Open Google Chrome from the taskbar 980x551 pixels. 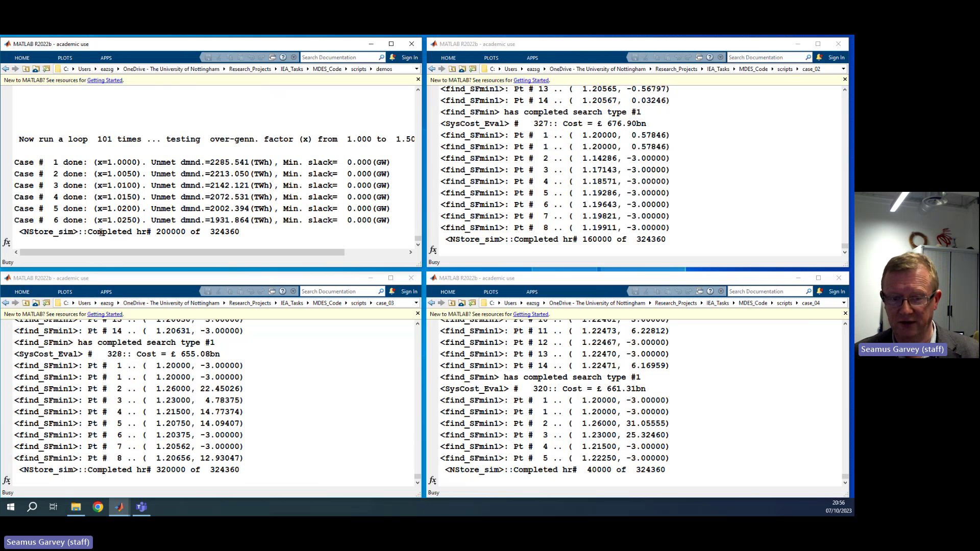pyautogui.click(x=98, y=507)
